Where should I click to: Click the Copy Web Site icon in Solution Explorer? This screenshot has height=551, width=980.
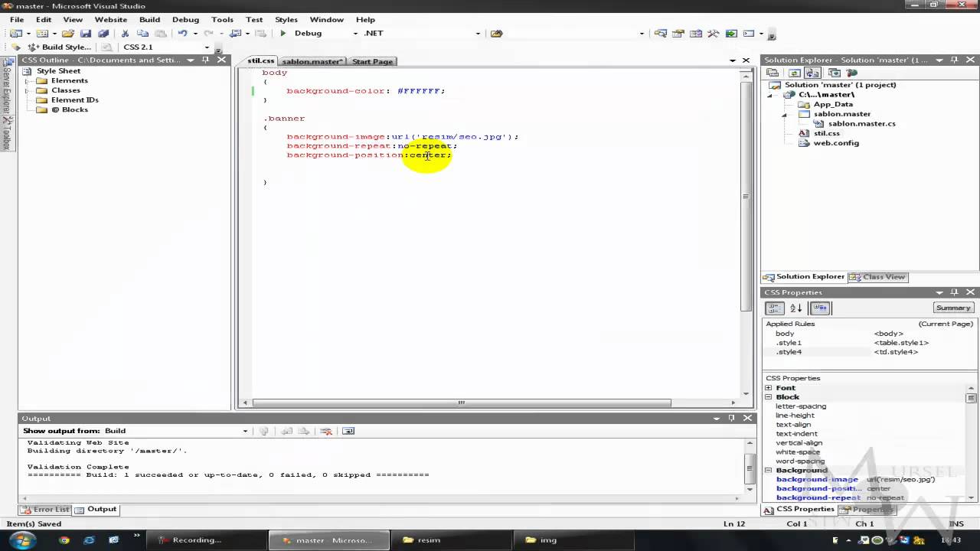(x=834, y=73)
